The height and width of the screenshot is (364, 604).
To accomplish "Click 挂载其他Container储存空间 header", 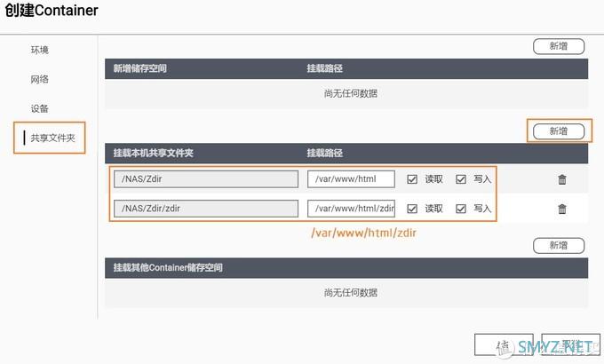I will [x=168, y=267].
